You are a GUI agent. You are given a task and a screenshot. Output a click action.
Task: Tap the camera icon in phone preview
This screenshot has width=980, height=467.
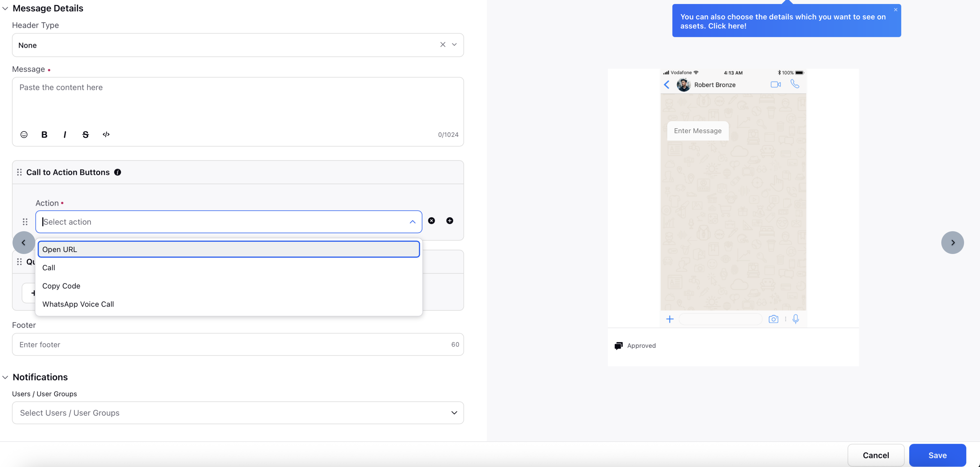pyautogui.click(x=773, y=319)
